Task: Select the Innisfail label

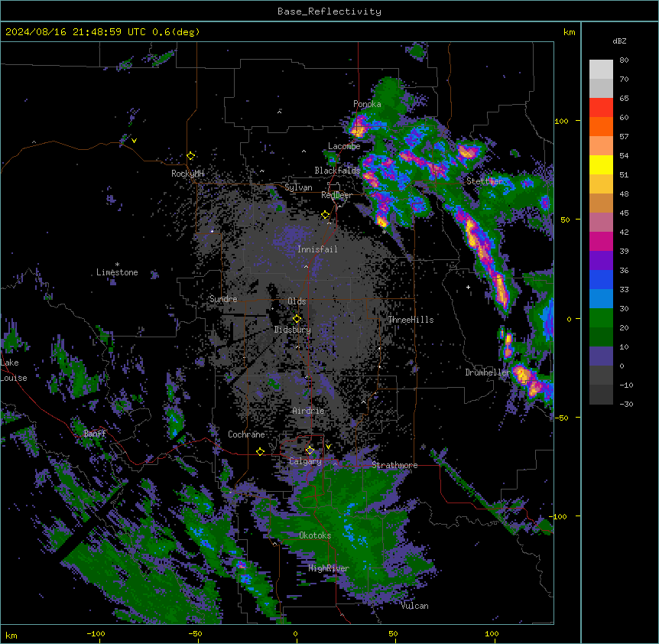Action: (x=317, y=249)
